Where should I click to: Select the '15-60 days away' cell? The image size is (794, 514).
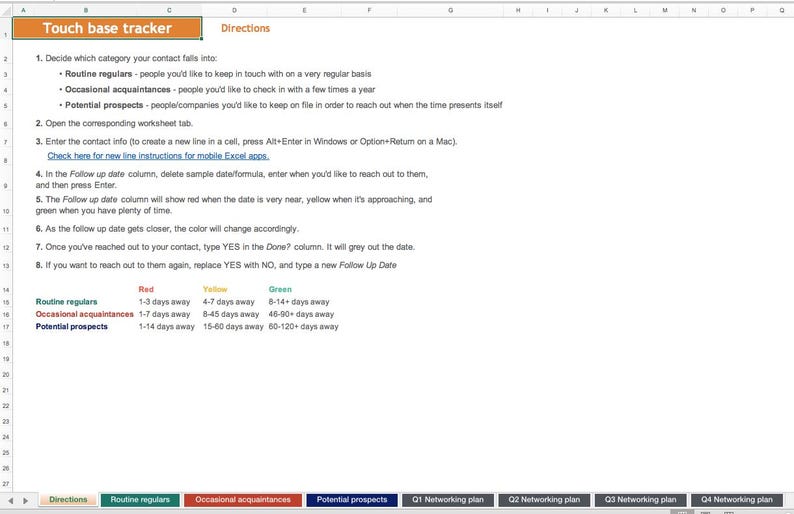tap(233, 327)
